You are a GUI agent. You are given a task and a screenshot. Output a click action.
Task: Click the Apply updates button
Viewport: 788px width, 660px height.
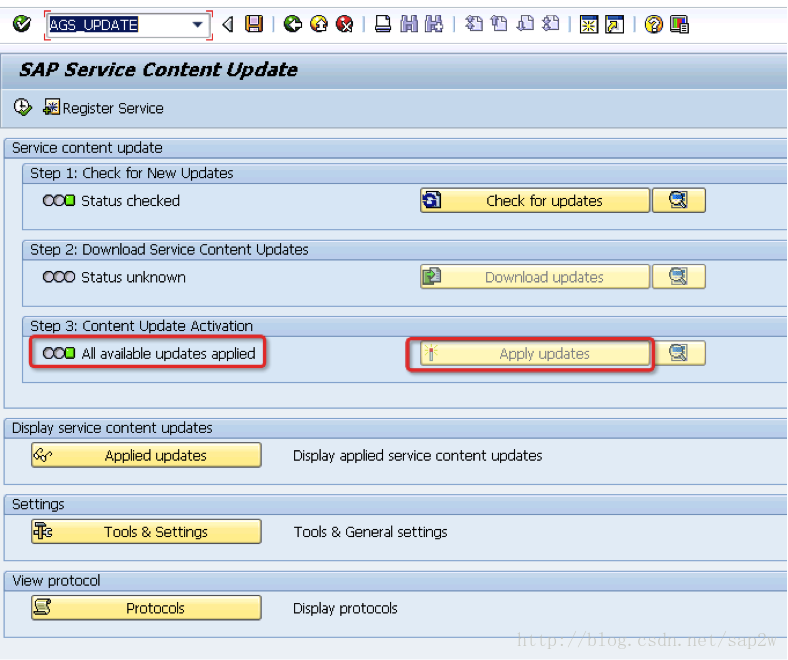pyautogui.click(x=535, y=353)
